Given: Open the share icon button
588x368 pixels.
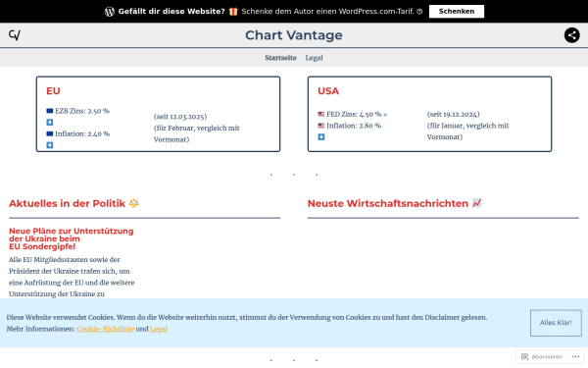Looking at the screenshot, I should tap(572, 35).
